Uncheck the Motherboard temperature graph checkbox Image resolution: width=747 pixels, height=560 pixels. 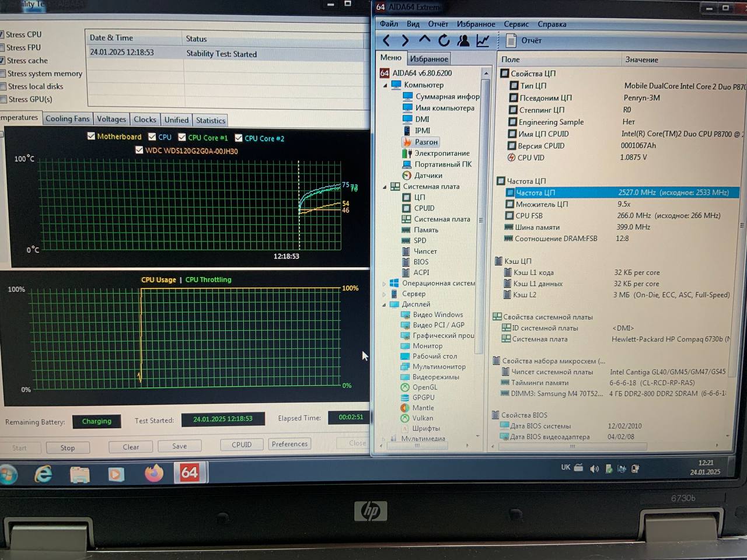[91, 136]
